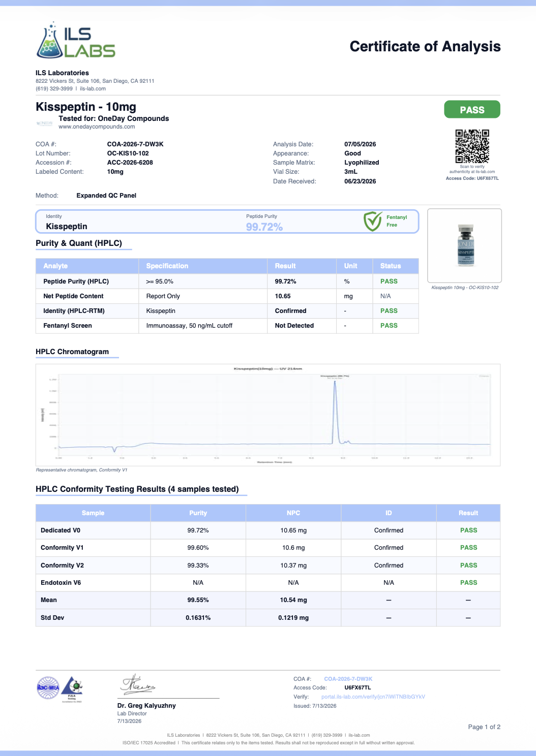Select the lot number OC-KIS10-102
This screenshot has height=756, width=536.
coord(128,153)
